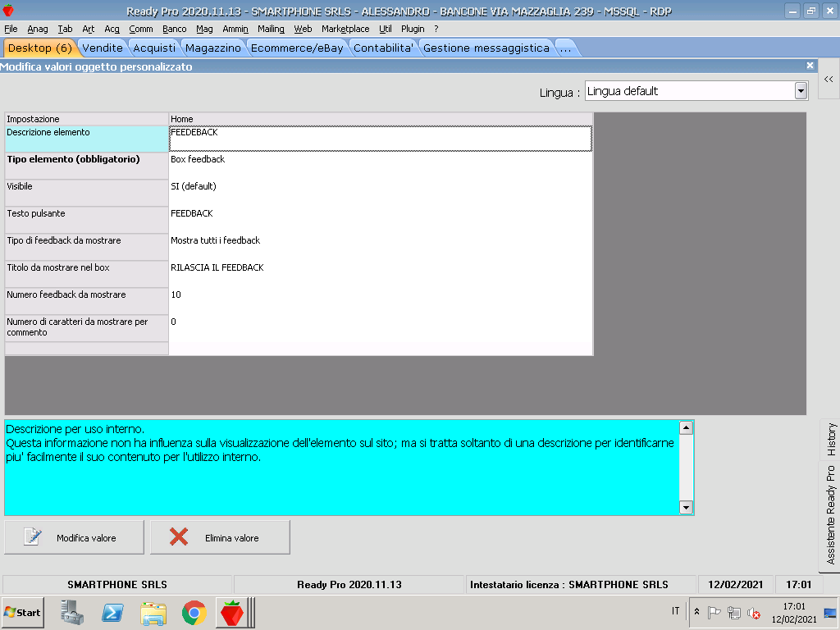Select the Testo pulsante row label
The width and height of the screenshot is (840, 630).
click(87, 220)
